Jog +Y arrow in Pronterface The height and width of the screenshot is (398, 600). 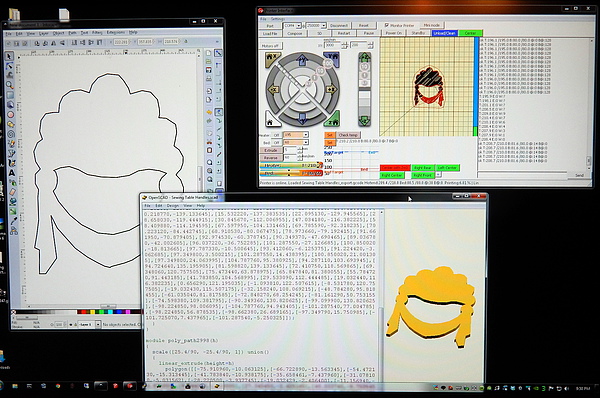(302, 61)
